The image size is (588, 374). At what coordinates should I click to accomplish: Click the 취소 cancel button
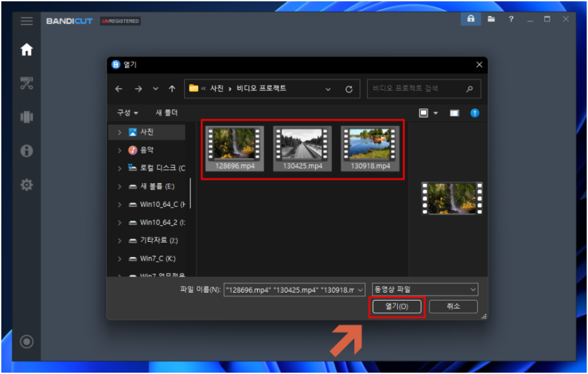(x=453, y=307)
